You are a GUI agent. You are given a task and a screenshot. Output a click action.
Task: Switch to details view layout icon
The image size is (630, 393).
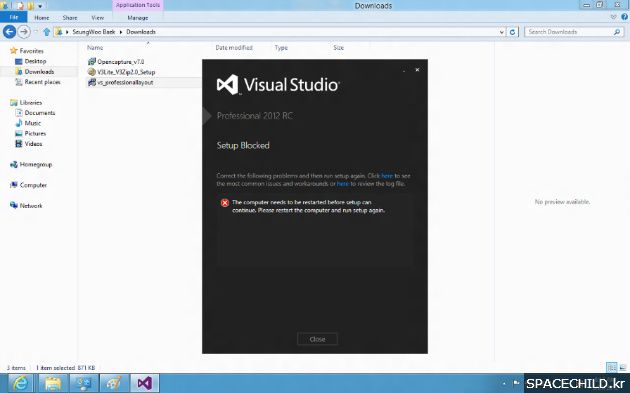[612, 367]
